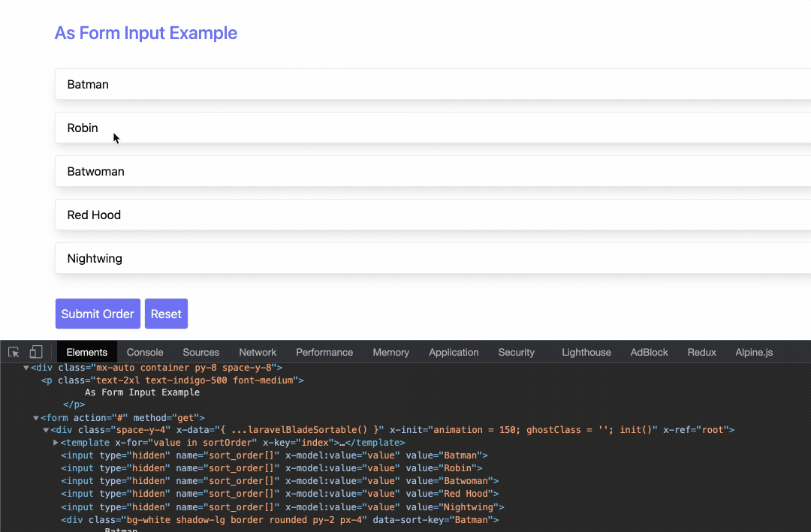Image resolution: width=811 pixels, height=532 pixels.
Task: Select the p text-2xl element line
Action: 172,380
